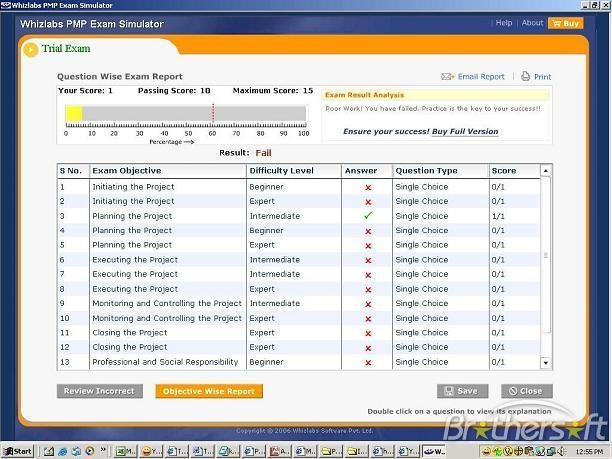Click the Email Report link text
Image resolution: width=612 pixels, height=459 pixels.
pos(481,77)
